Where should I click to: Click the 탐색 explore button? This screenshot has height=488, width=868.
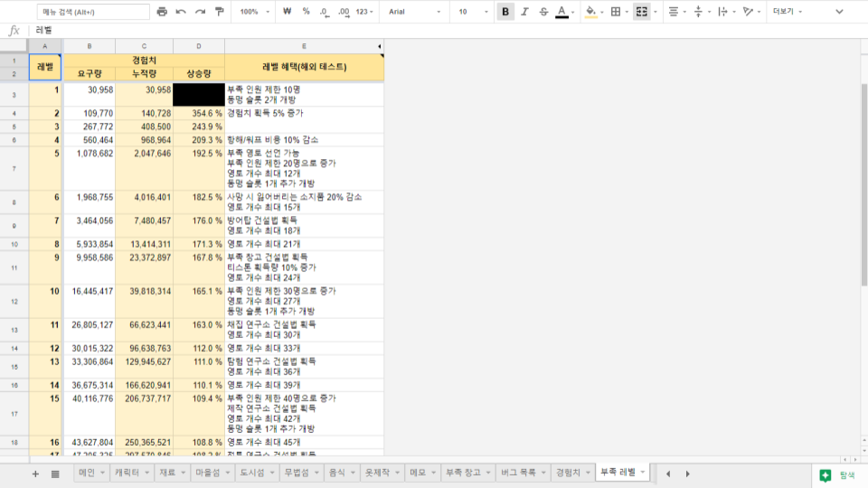[837, 474]
